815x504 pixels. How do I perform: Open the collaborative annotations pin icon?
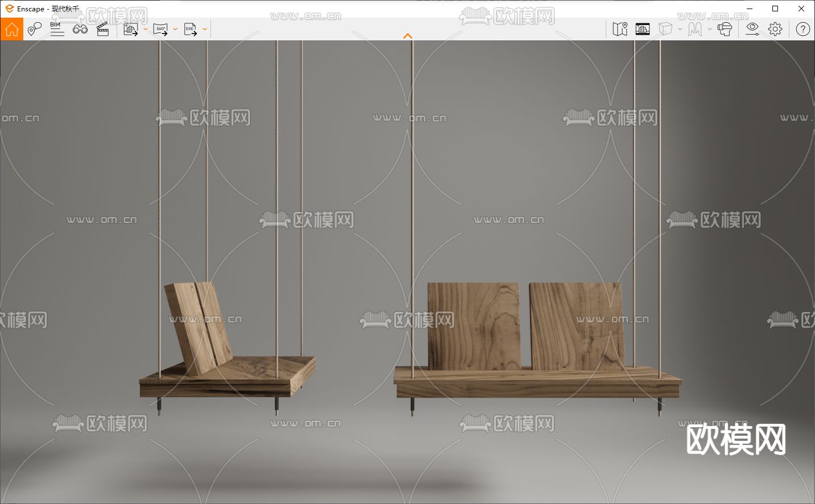point(35,29)
